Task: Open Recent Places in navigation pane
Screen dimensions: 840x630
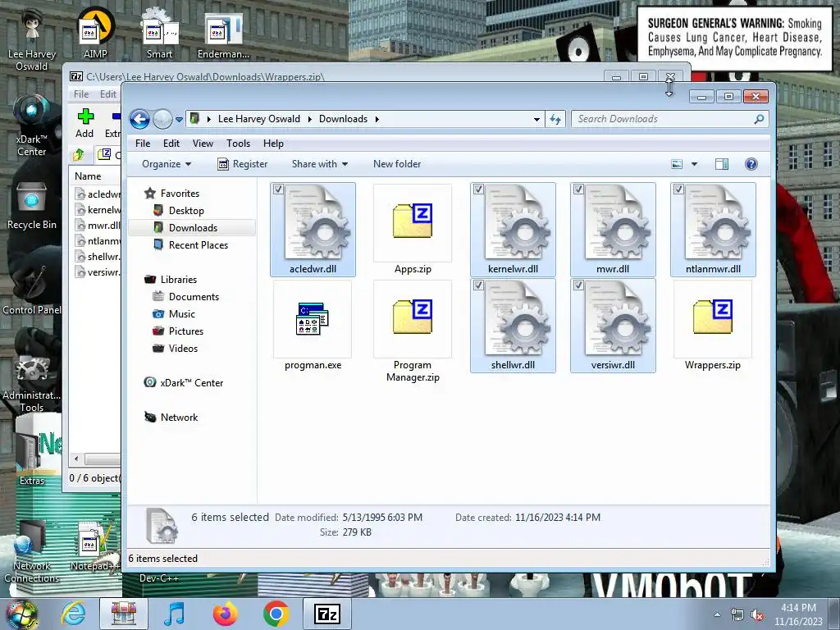Action: (x=199, y=244)
